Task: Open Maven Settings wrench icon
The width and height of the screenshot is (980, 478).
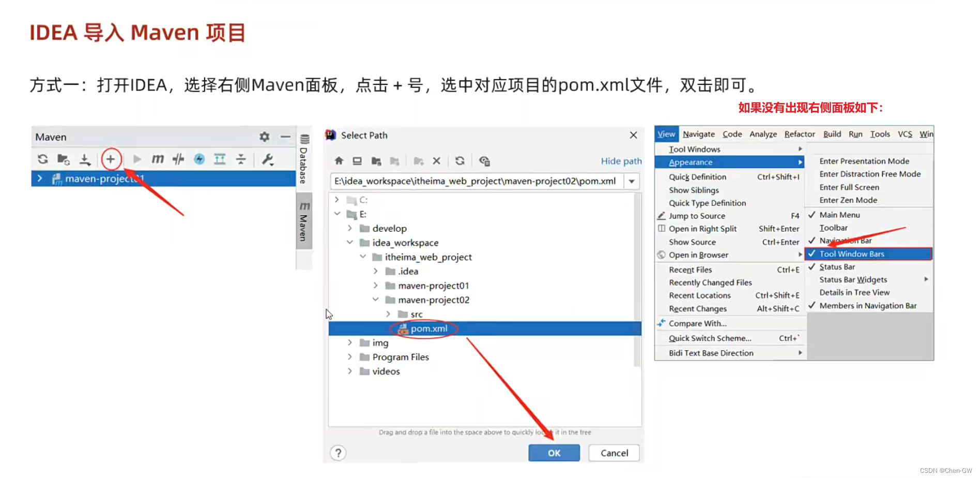Action: coord(268,159)
